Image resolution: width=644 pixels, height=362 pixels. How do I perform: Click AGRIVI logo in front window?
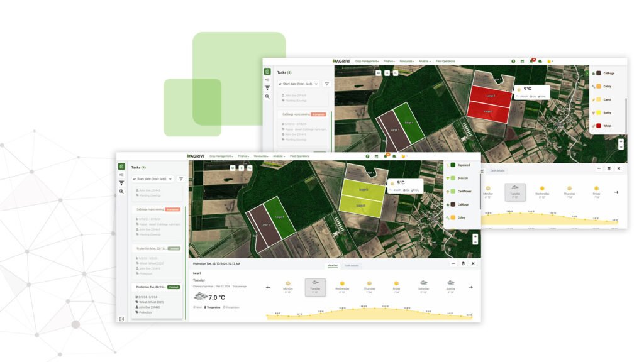pyautogui.click(x=195, y=156)
